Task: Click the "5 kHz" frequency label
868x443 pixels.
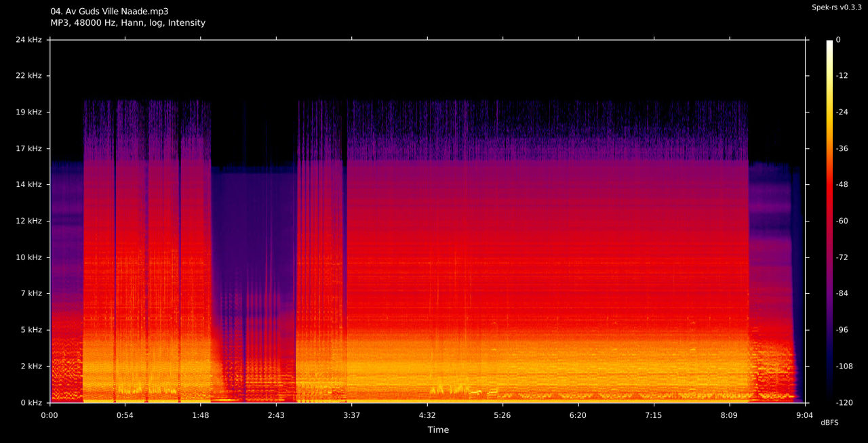Action: [31, 330]
